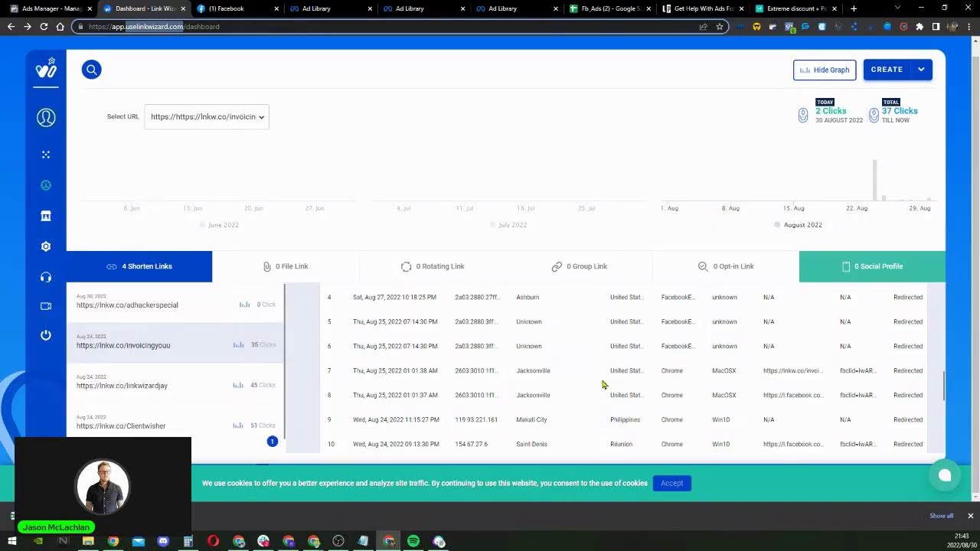The image size is (980, 551).
Task: Click Makati City in row 9
Action: (x=531, y=419)
